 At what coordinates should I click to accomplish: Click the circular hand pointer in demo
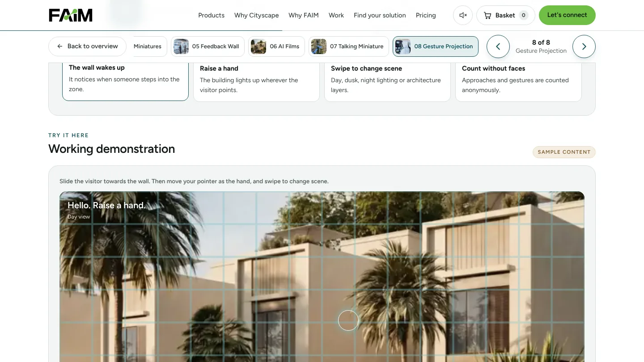coord(348,320)
